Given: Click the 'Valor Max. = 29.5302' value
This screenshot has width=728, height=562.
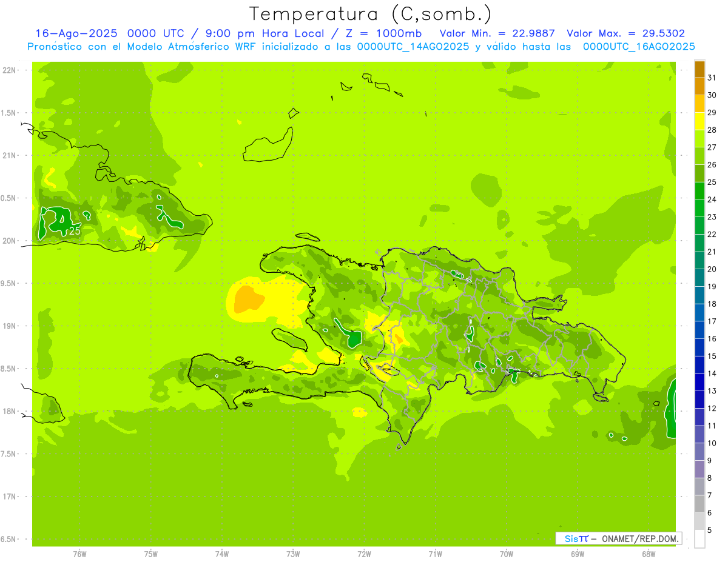Looking at the screenshot, I should coord(625,33).
